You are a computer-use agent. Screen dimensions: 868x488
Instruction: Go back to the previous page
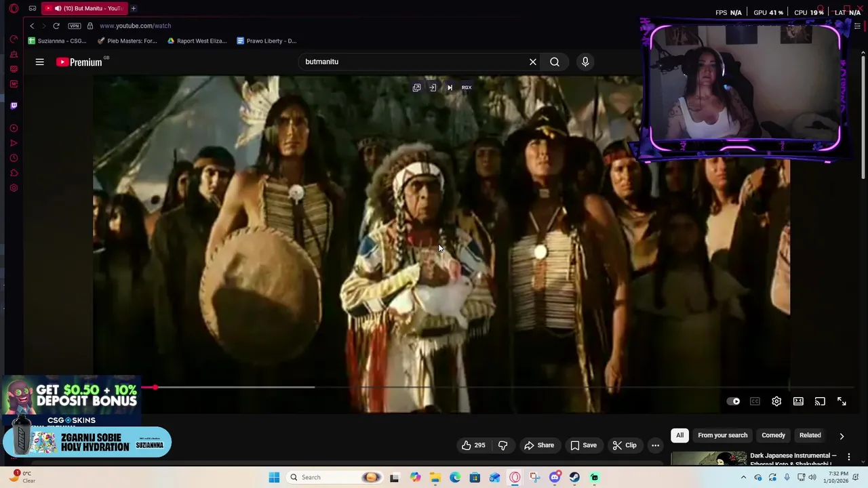32,26
